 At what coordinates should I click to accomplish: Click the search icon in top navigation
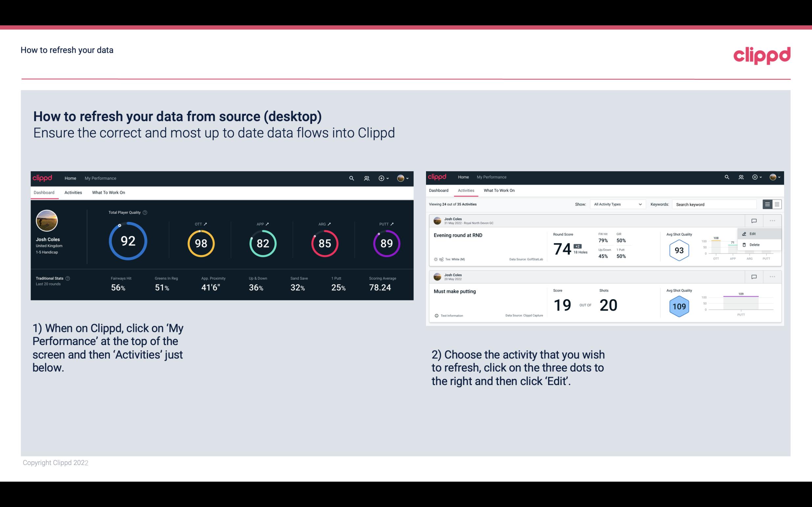point(351,177)
